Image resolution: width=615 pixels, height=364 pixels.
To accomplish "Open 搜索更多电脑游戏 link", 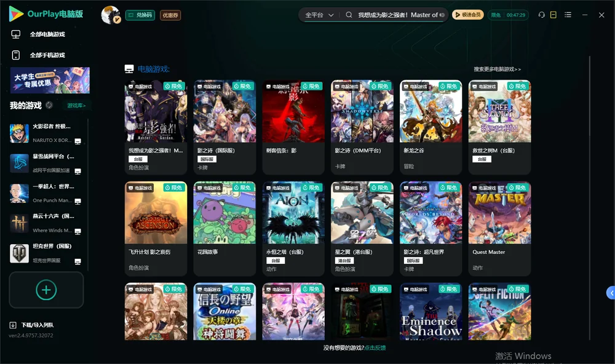I will (497, 69).
